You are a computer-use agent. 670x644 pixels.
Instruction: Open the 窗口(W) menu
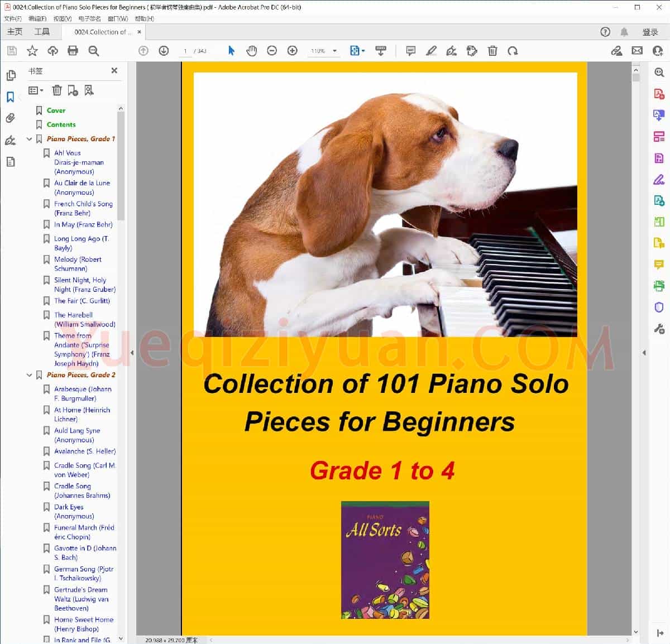tap(118, 18)
